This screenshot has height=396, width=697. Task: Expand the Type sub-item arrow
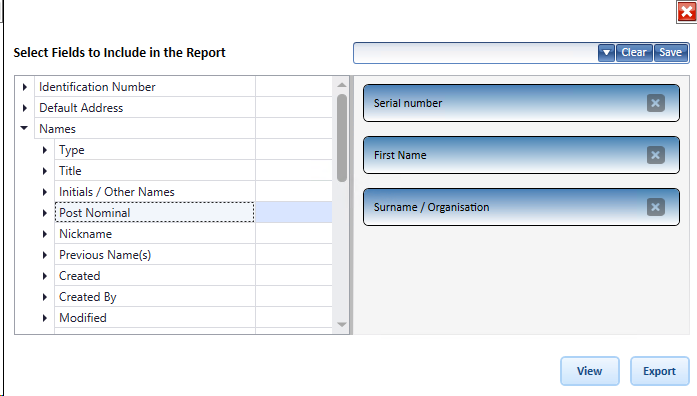click(45, 150)
